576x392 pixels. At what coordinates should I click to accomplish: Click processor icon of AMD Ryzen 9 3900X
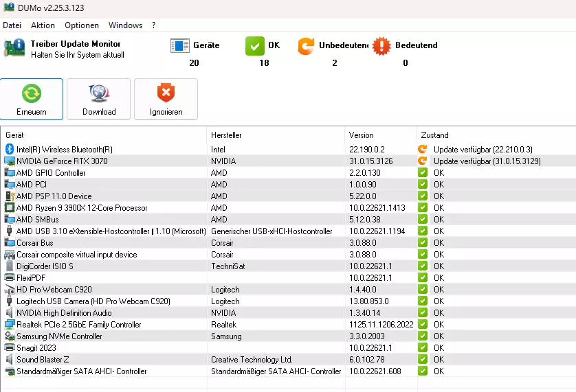(10, 207)
